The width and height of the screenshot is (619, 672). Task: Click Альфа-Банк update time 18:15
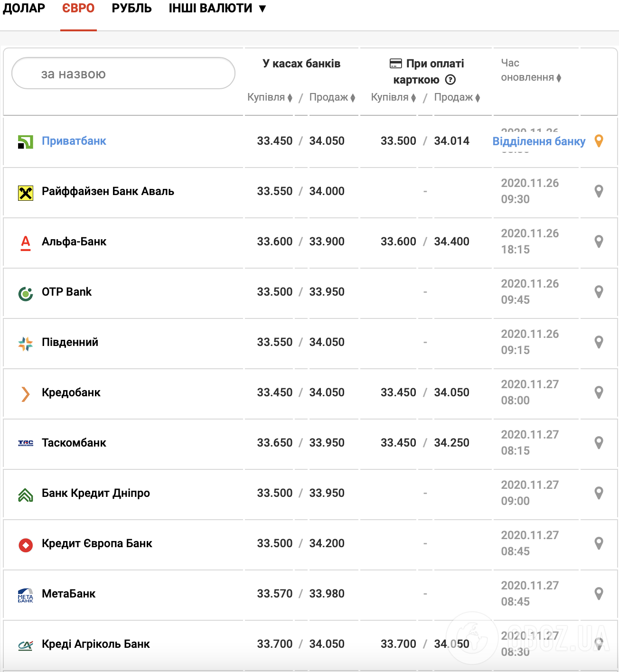[516, 250]
